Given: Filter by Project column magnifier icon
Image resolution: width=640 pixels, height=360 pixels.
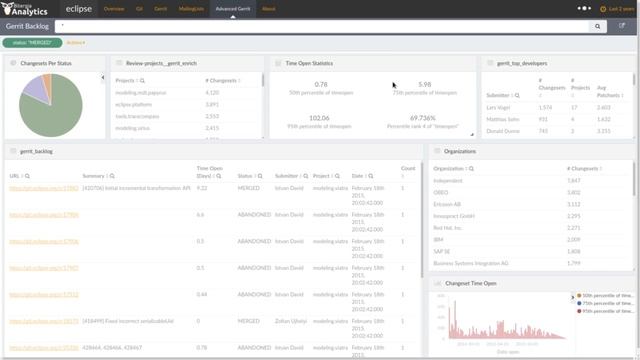Looking at the screenshot, I should 337,176.
